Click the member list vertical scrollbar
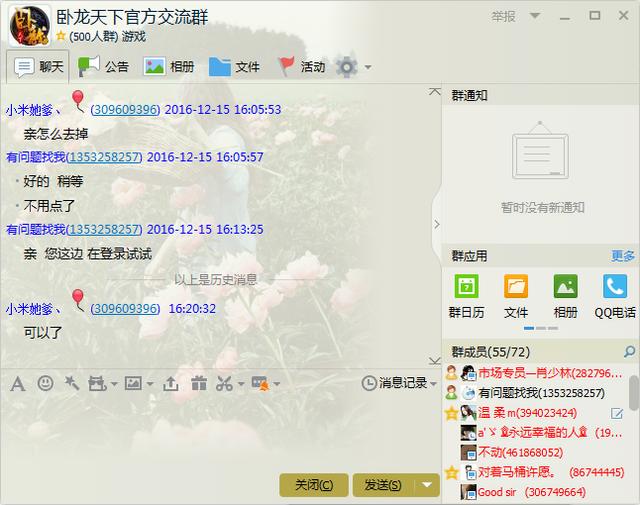640x505 pixels. pos(634,395)
